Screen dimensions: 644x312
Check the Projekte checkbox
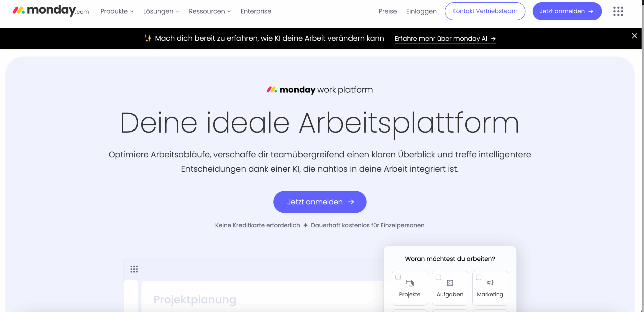398,277
